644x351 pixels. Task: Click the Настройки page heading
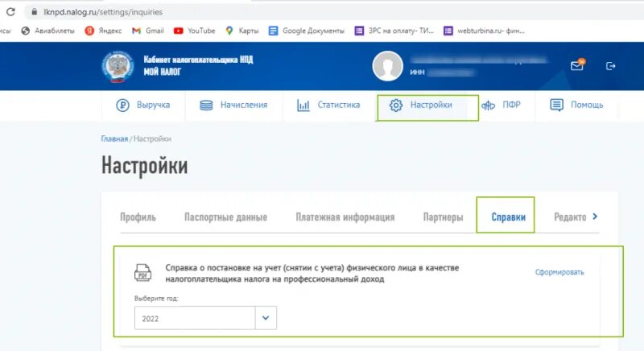tap(145, 166)
